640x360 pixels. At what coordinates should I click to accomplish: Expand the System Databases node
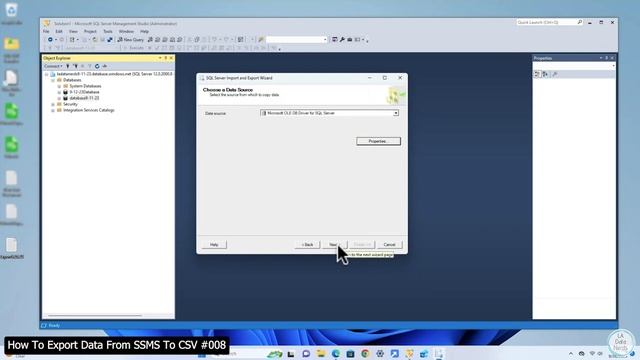(x=59, y=87)
